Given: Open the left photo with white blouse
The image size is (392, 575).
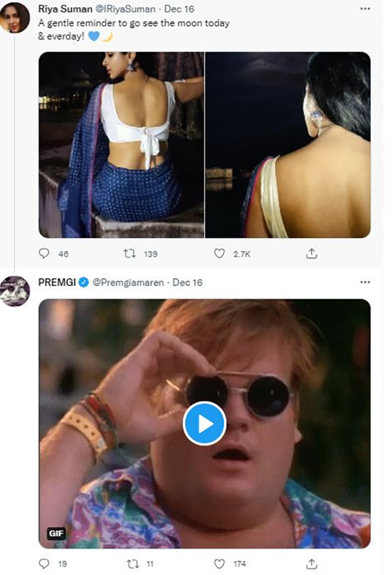Looking at the screenshot, I should coord(122,145).
